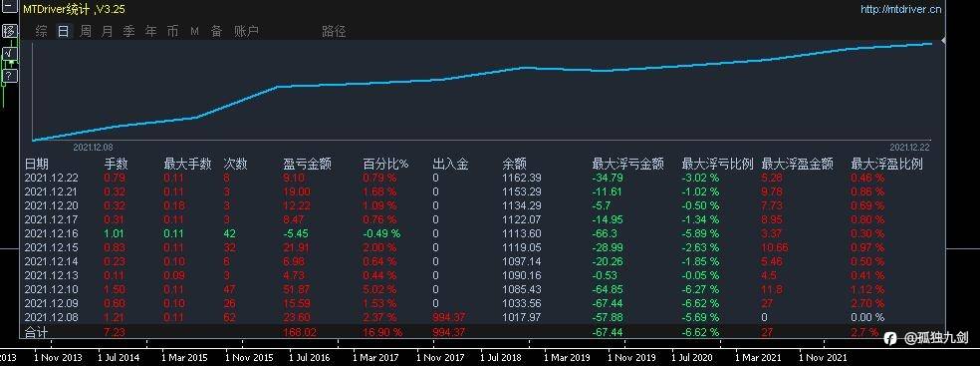Open help with the ? button
980x366 pixels.
pos(9,77)
